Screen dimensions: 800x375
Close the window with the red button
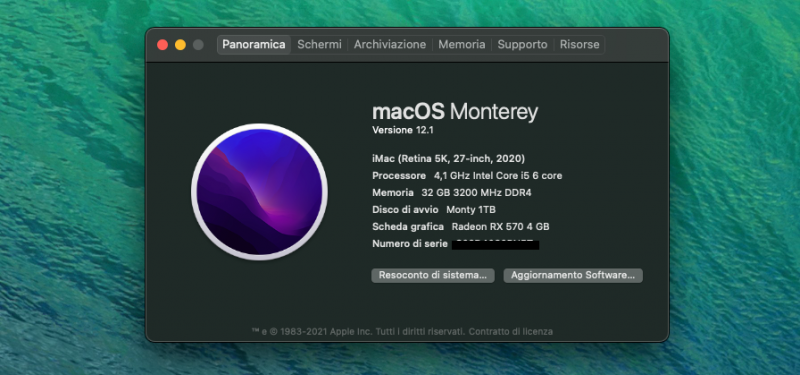tap(163, 45)
